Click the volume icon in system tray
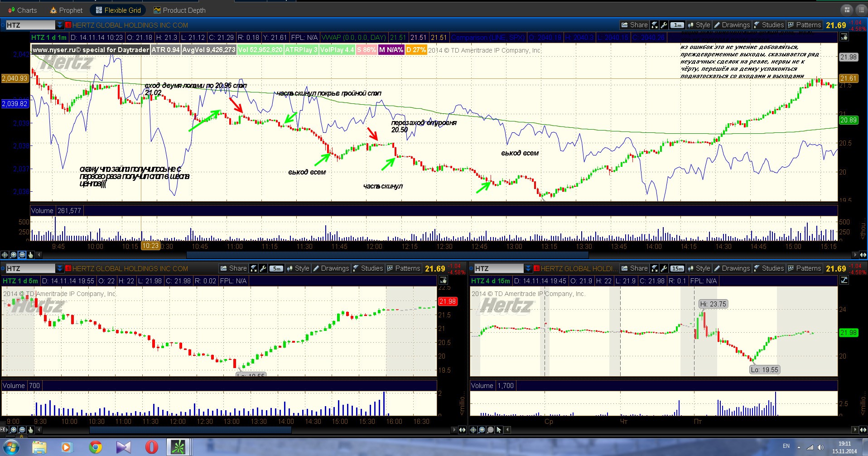 pyautogui.click(x=820, y=447)
